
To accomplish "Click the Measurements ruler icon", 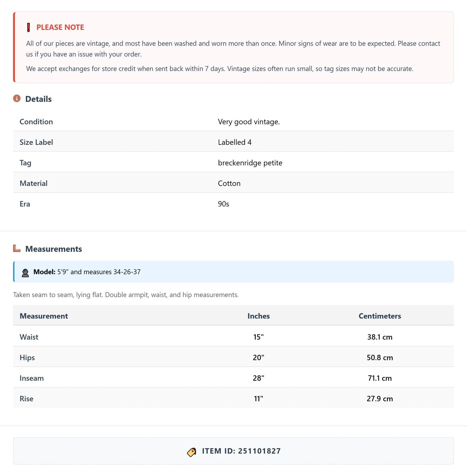I will [x=17, y=248].
